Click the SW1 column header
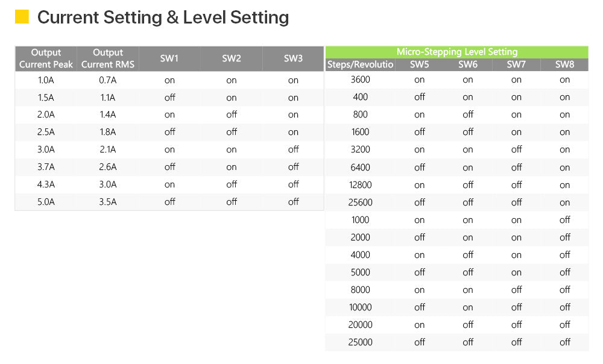603x364 pixels. click(169, 58)
